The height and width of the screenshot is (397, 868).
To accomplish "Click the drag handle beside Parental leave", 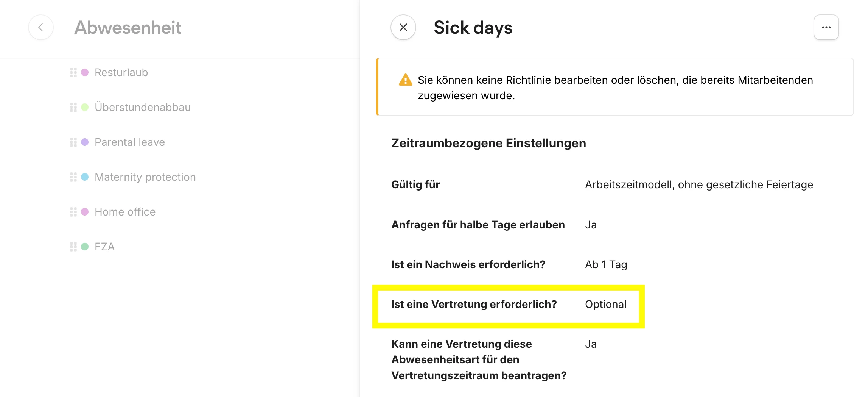I will pos(73,142).
